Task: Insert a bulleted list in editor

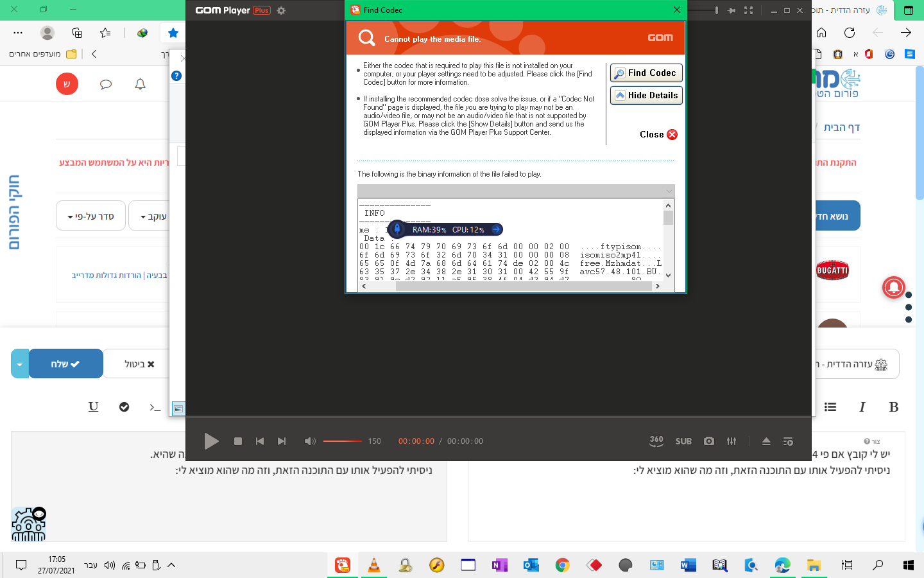Action: (x=830, y=407)
